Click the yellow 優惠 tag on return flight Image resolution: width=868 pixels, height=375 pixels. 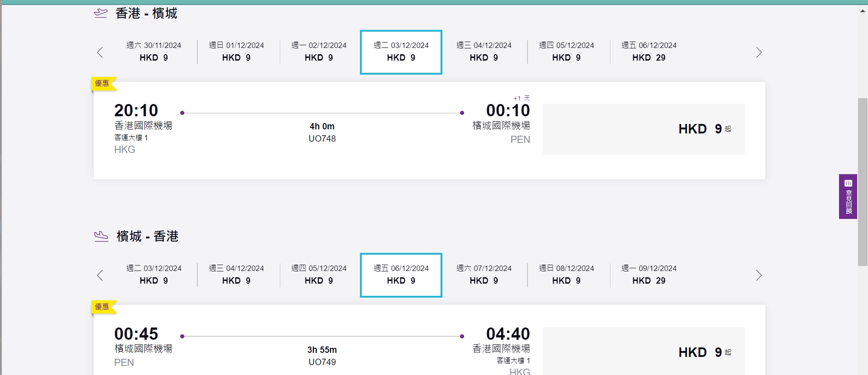coord(102,307)
